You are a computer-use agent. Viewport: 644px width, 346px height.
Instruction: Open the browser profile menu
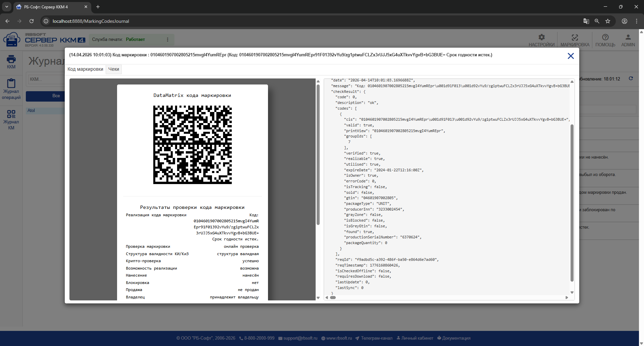(624, 21)
